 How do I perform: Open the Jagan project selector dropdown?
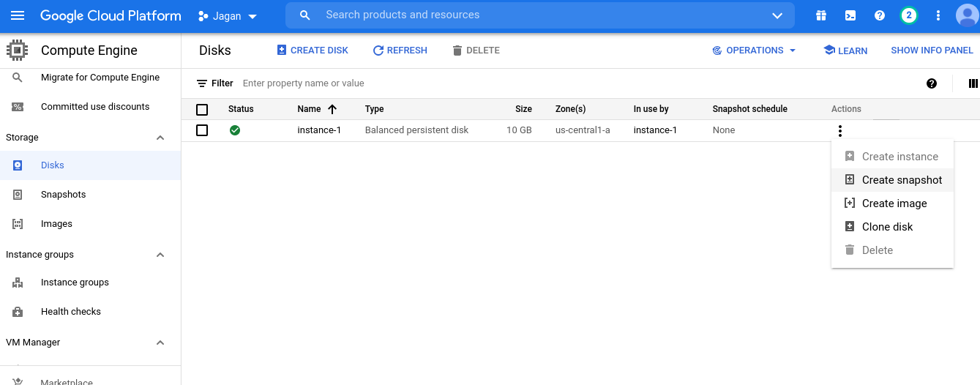point(228,16)
